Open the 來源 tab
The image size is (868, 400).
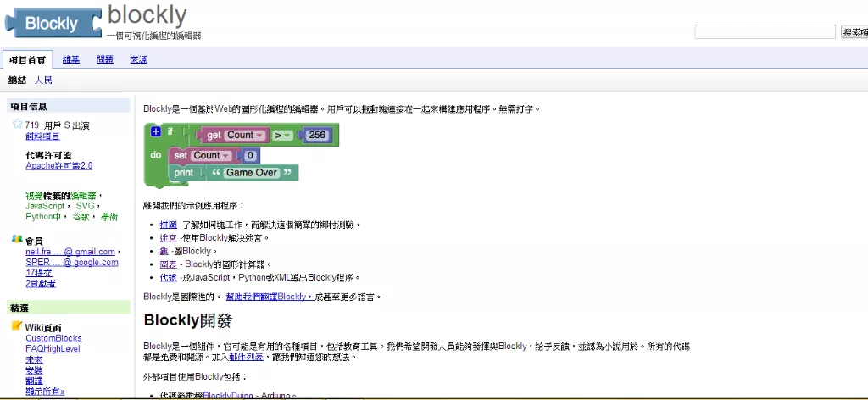(x=138, y=60)
